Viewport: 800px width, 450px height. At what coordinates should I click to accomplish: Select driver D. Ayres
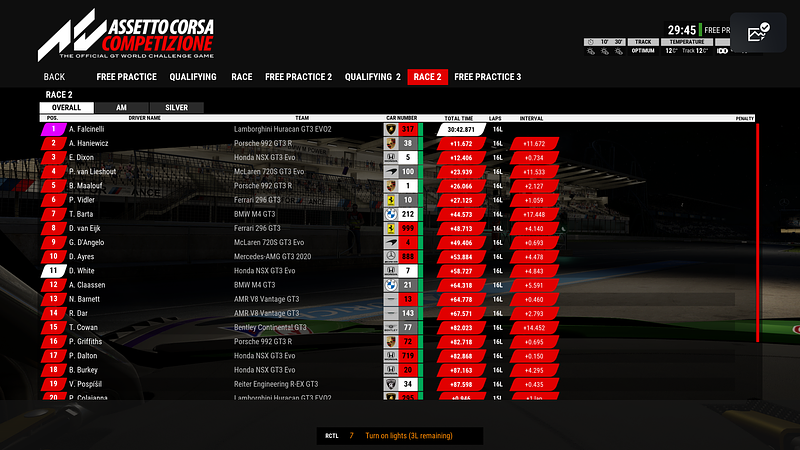(x=81, y=257)
